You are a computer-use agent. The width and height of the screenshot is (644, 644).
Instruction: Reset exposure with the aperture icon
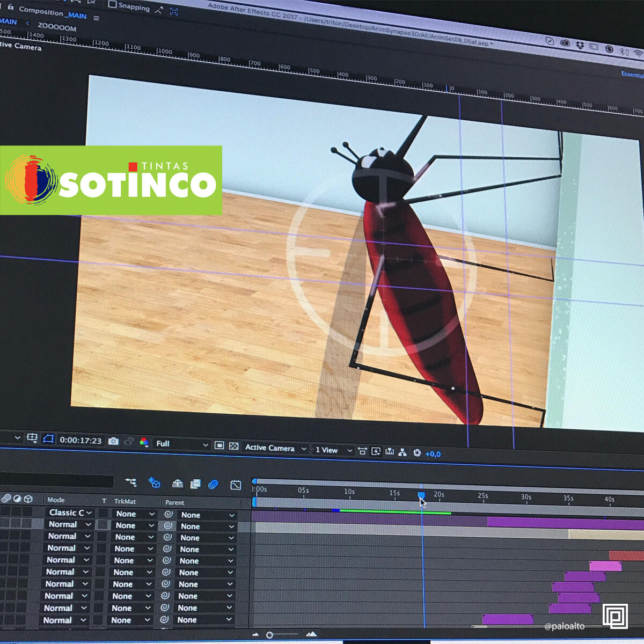(417, 453)
